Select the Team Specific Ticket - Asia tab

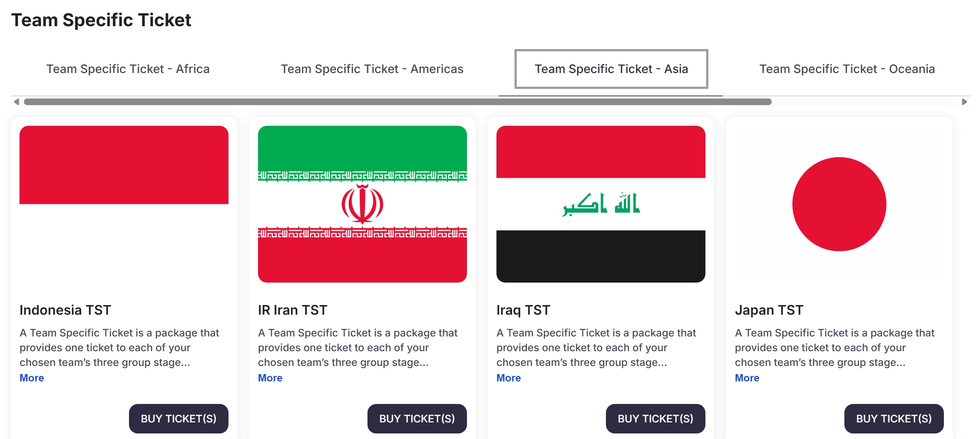point(611,69)
